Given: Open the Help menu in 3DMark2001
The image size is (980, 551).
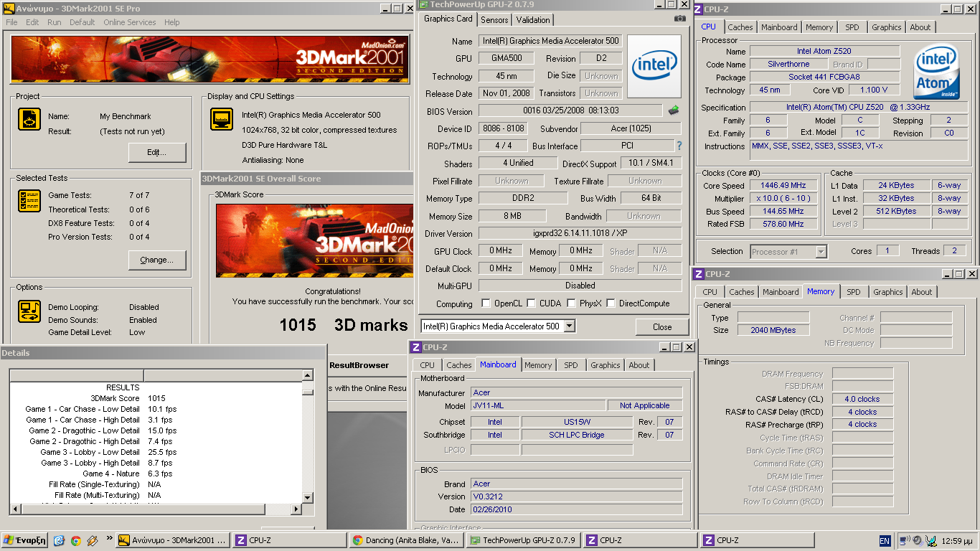Looking at the screenshot, I should [171, 22].
